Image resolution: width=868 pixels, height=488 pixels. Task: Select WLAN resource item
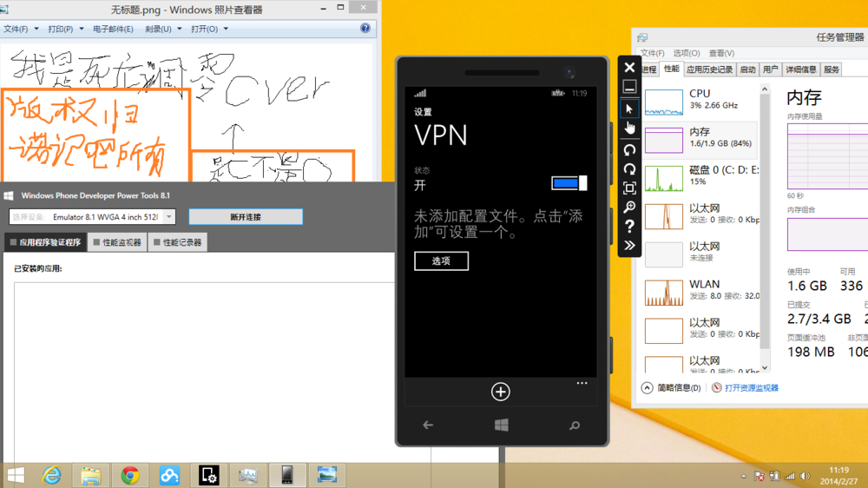click(x=700, y=292)
